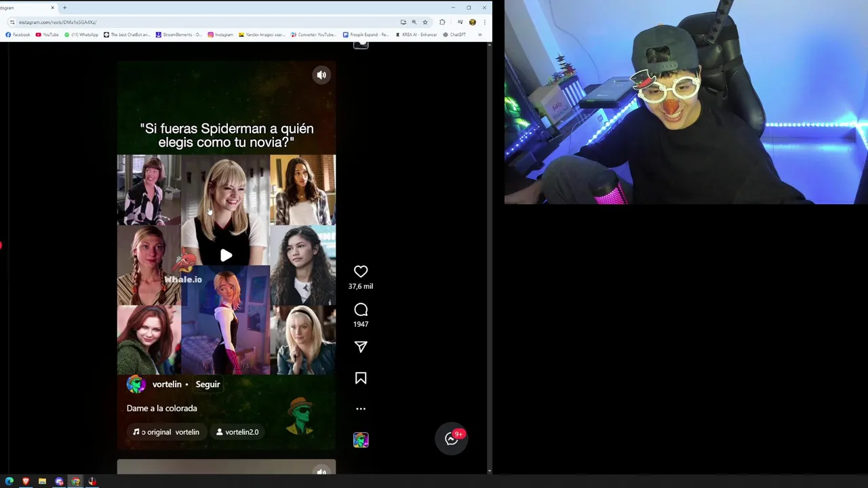Click the scrollbar down arrow

click(x=489, y=471)
